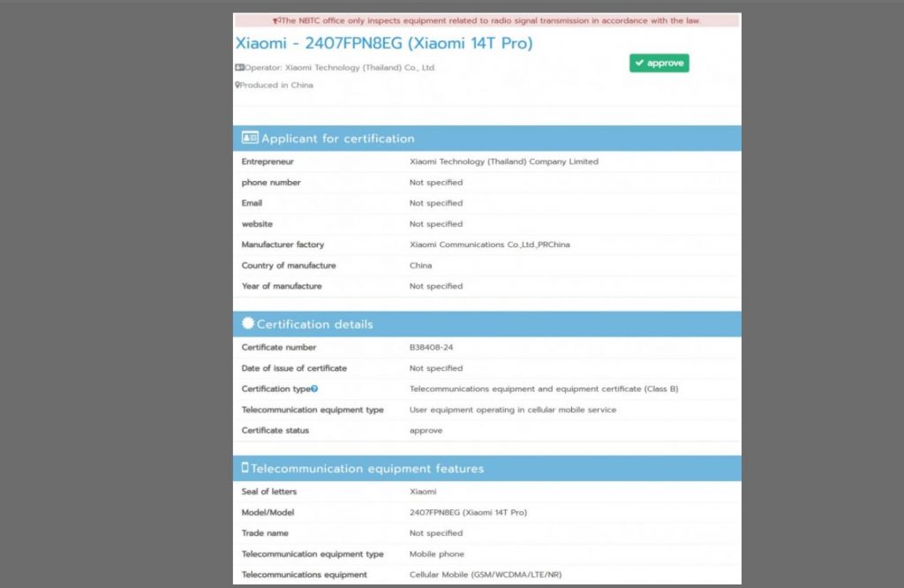904x588 pixels.
Task: Click the Year of manufacture label
Action: pyautogui.click(x=282, y=287)
